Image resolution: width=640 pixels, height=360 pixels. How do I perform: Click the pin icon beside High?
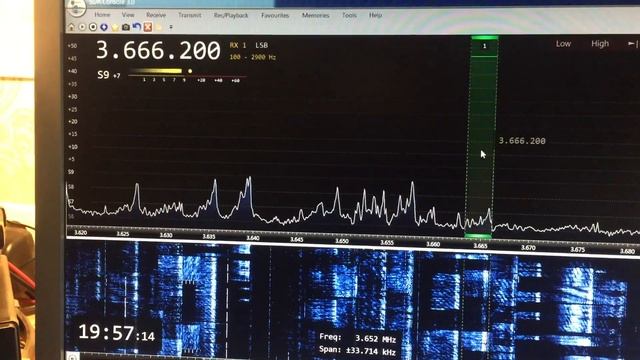tap(633, 44)
